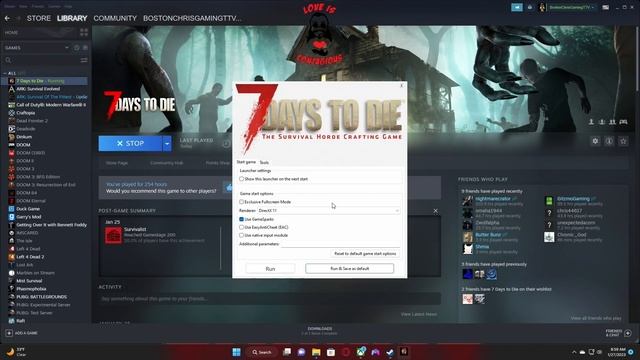Click nightmarecolor's friend avatar
The image size is (640, 360).
pos(467,201)
